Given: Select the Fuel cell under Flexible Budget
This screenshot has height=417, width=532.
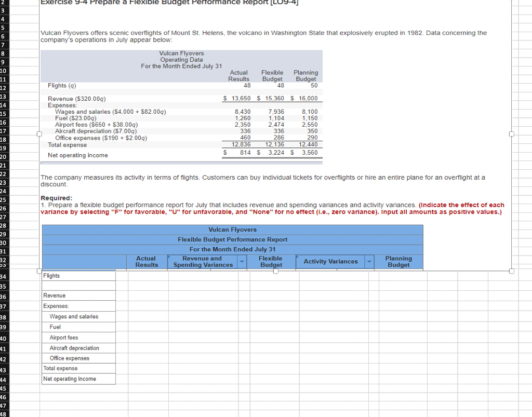Looking at the screenshot, I should point(270,327).
